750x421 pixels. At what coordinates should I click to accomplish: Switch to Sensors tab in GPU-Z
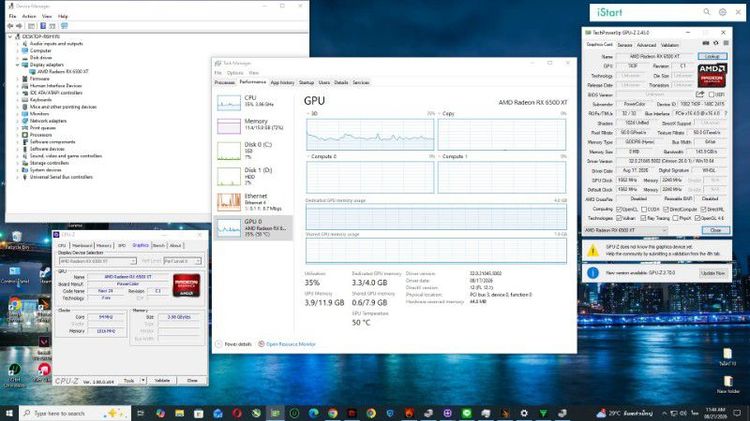click(625, 45)
